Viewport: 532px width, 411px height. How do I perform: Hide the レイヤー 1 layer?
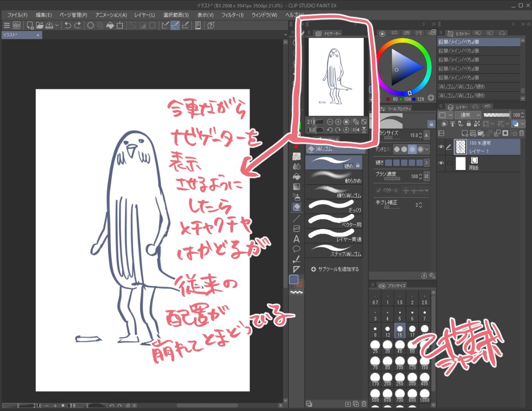(x=441, y=147)
